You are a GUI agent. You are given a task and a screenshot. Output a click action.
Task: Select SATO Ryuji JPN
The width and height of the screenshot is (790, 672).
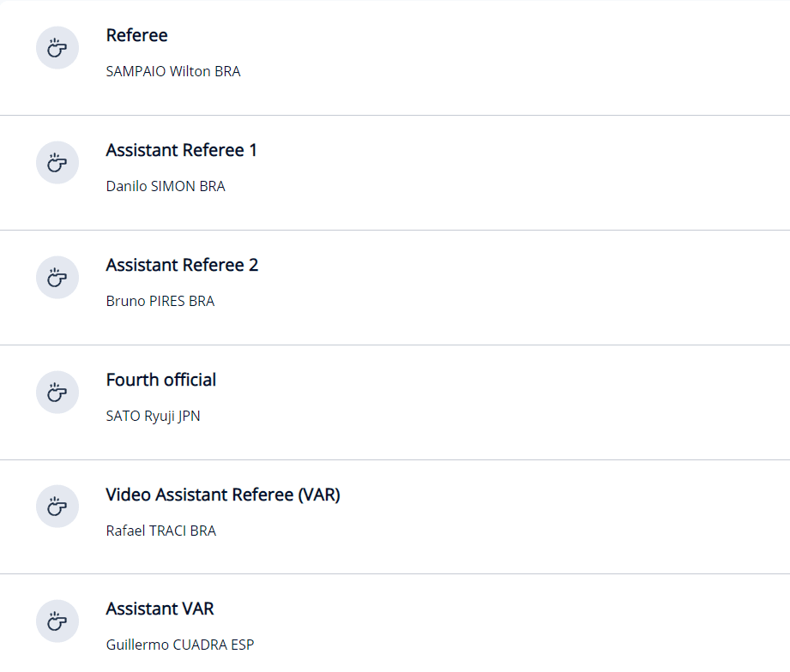(154, 416)
